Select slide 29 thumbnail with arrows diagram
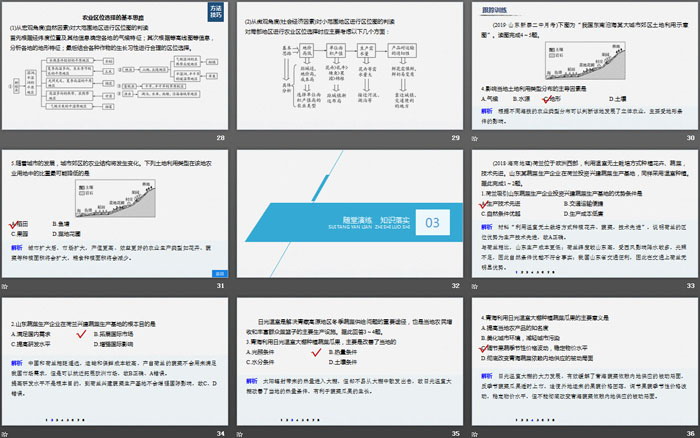Screen dimensions: 700x438 click(x=350, y=66)
